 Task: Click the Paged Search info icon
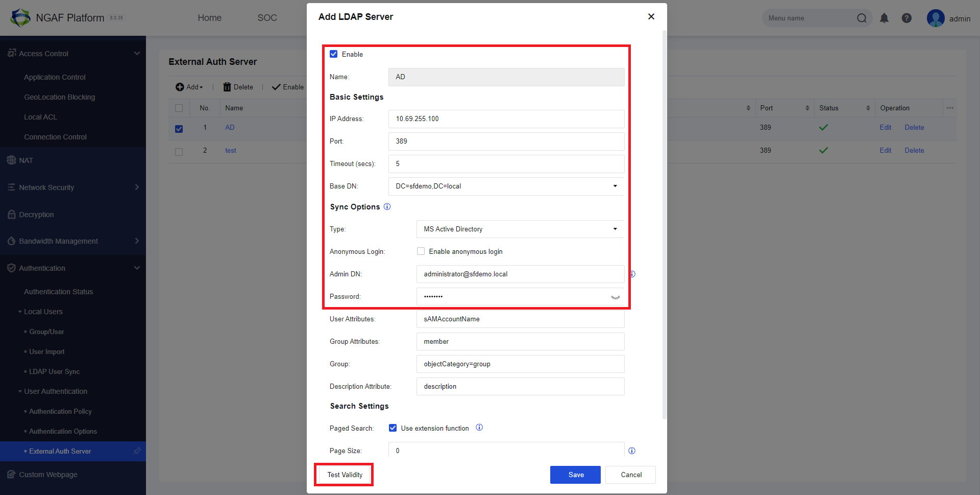(479, 428)
